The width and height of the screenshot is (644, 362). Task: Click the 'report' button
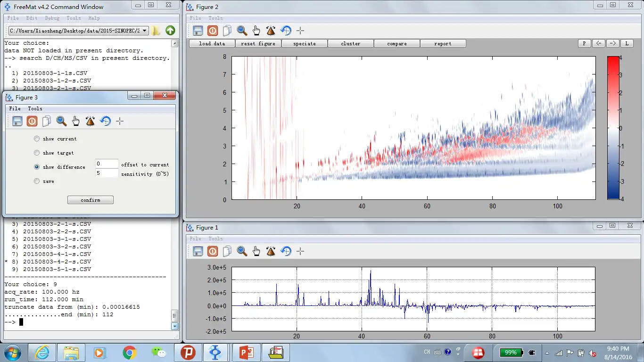pyautogui.click(x=443, y=43)
